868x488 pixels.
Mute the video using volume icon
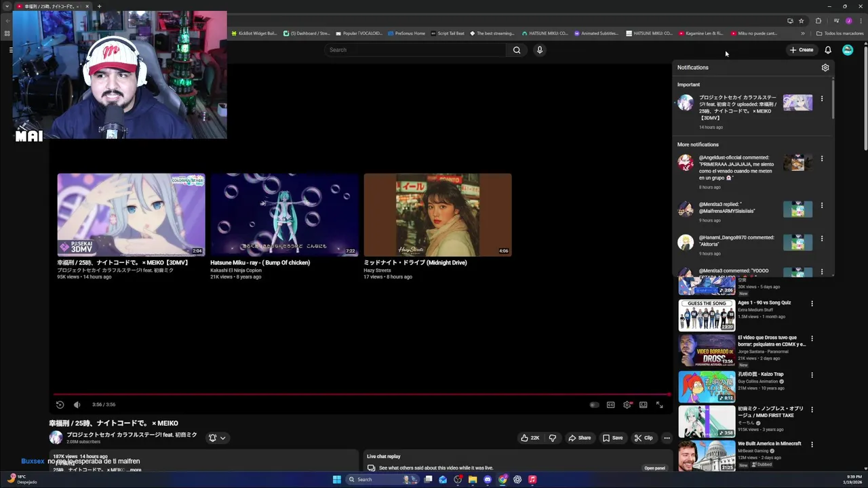(77, 405)
